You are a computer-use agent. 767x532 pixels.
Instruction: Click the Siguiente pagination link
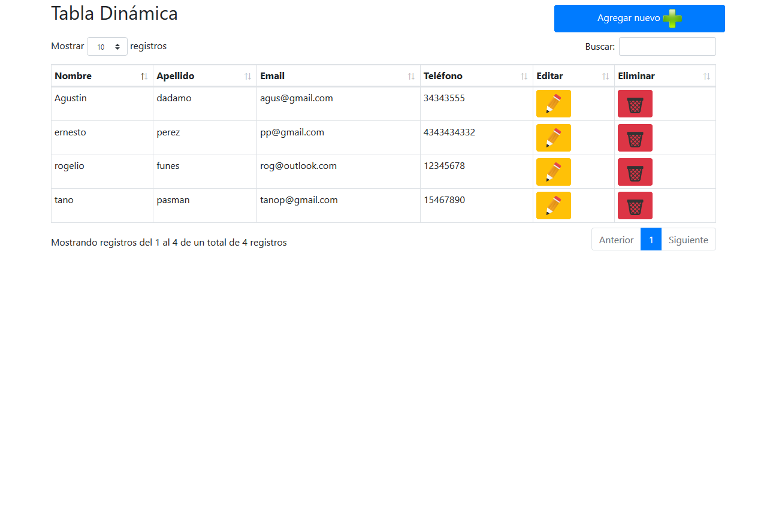688,240
